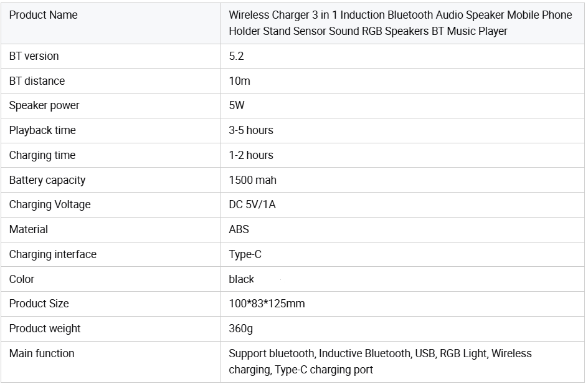Click the DC 5V/1A value cell

click(x=252, y=204)
